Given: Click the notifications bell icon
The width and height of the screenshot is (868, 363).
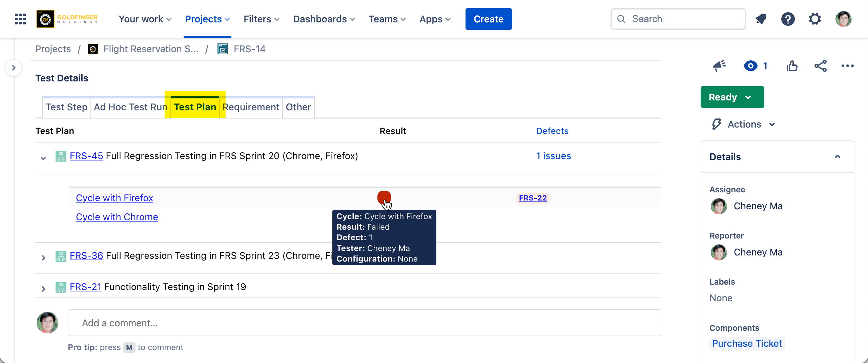Looking at the screenshot, I should coord(761,19).
